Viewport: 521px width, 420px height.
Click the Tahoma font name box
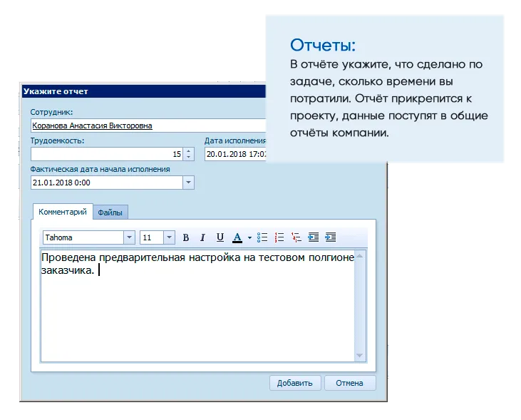(x=83, y=237)
